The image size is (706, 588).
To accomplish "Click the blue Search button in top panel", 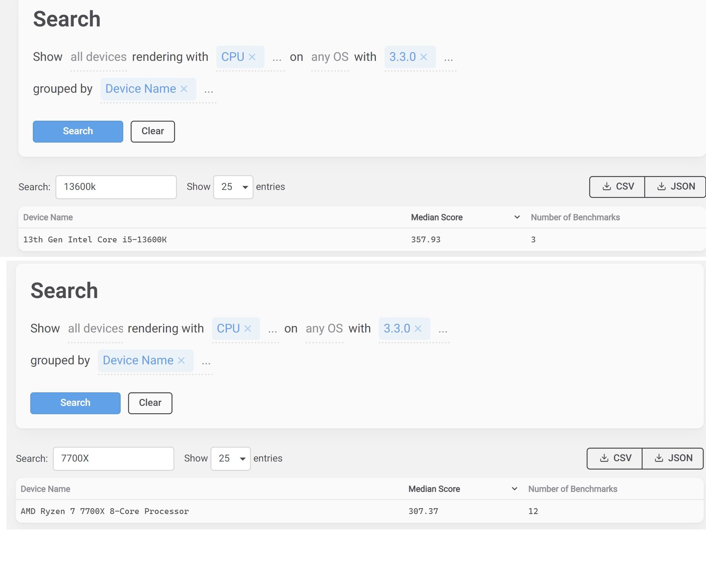I will [78, 132].
